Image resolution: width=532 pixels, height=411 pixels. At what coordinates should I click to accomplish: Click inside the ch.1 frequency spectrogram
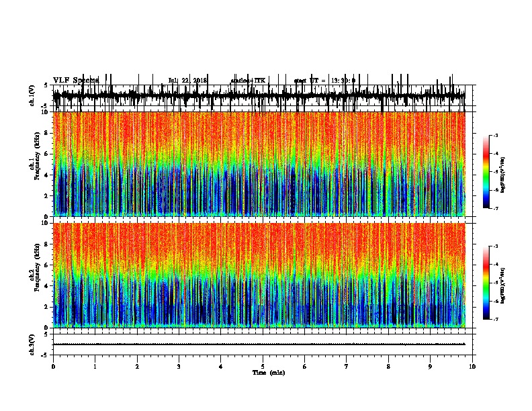(x=259, y=164)
